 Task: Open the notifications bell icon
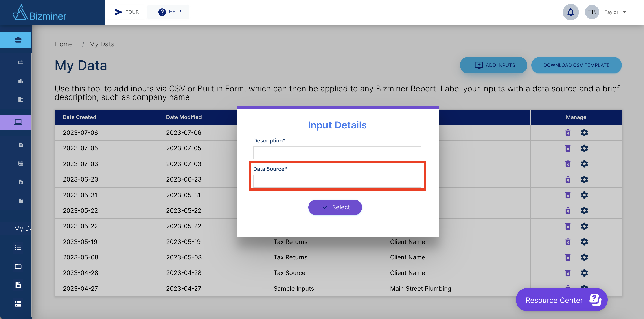(x=570, y=12)
